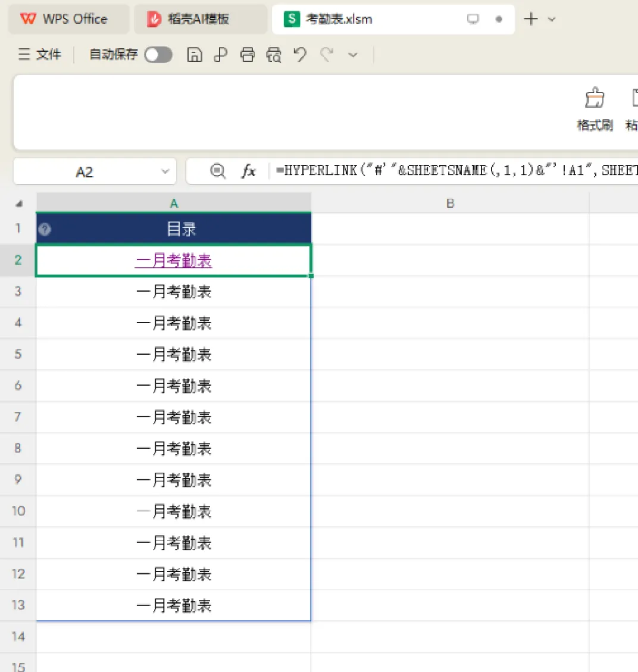Click the 目录 header cell

click(x=174, y=229)
